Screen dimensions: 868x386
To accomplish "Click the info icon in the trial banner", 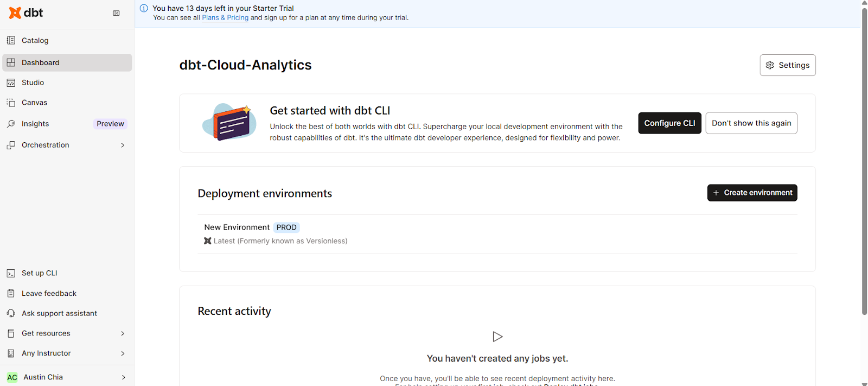I will click(x=144, y=8).
